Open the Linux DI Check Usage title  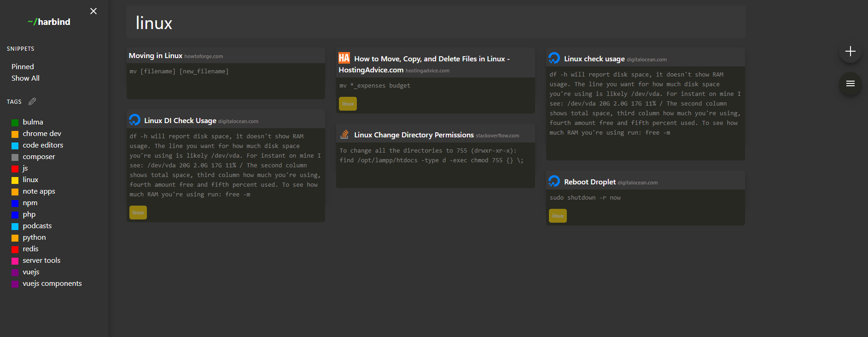180,121
